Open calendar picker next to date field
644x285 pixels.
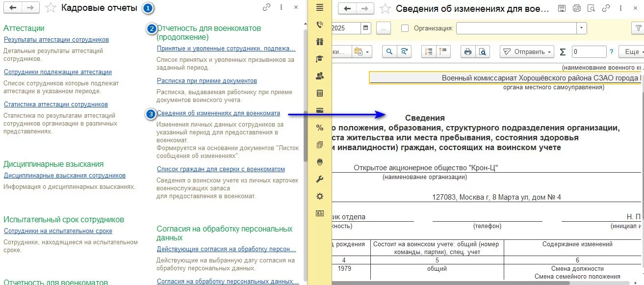pyautogui.click(x=366, y=28)
